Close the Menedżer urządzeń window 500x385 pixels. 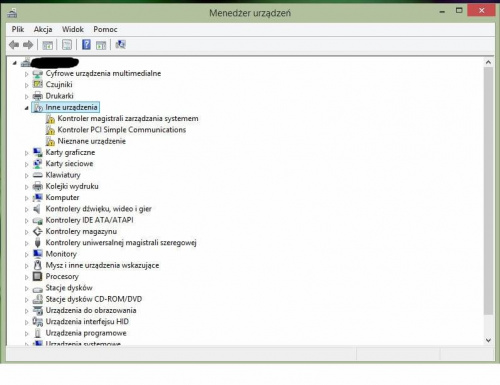[481, 10]
